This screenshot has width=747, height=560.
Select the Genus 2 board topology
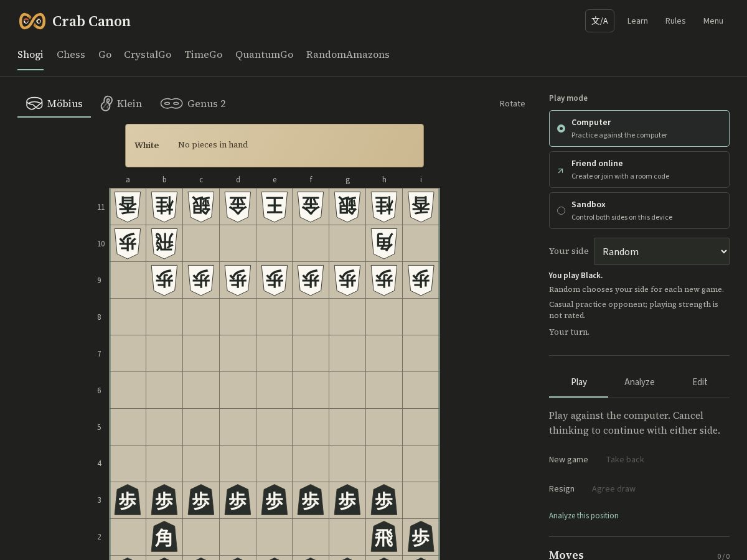193,103
